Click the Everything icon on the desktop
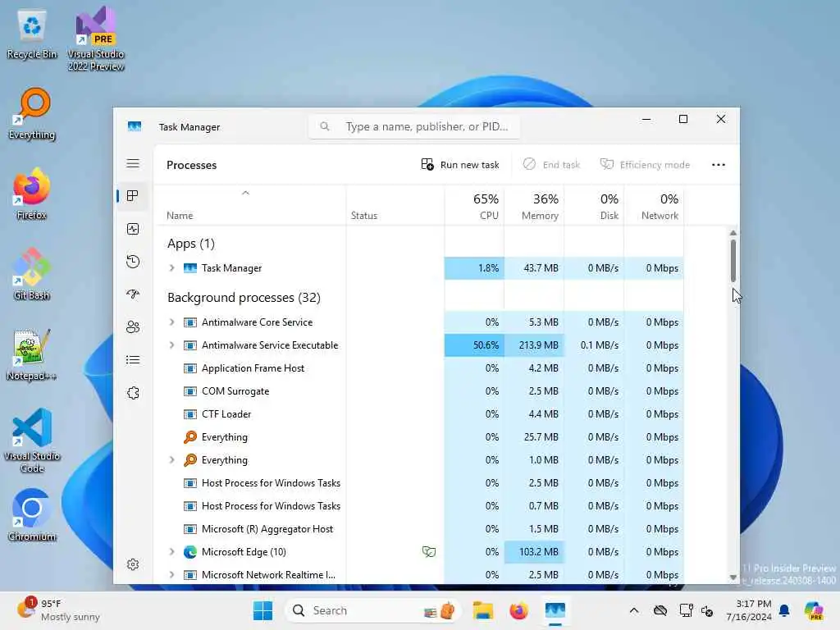840x630 pixels. [x=32, y=113]
